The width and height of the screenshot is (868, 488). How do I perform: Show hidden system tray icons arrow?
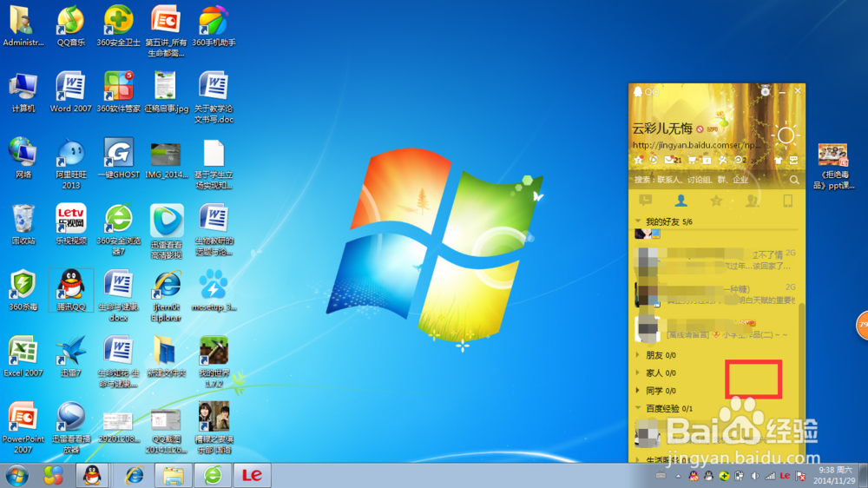pyautogui.click(x=678, y=476)
